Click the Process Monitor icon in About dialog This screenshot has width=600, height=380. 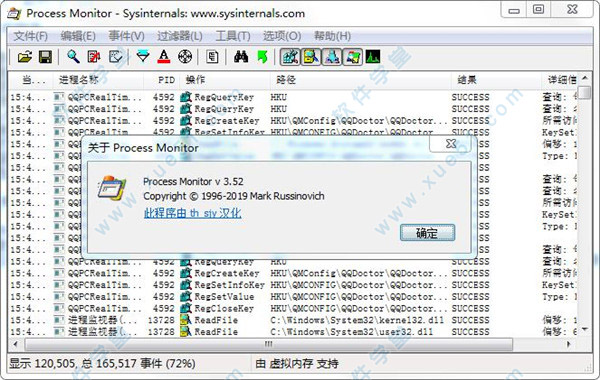[x=111, y=188]
